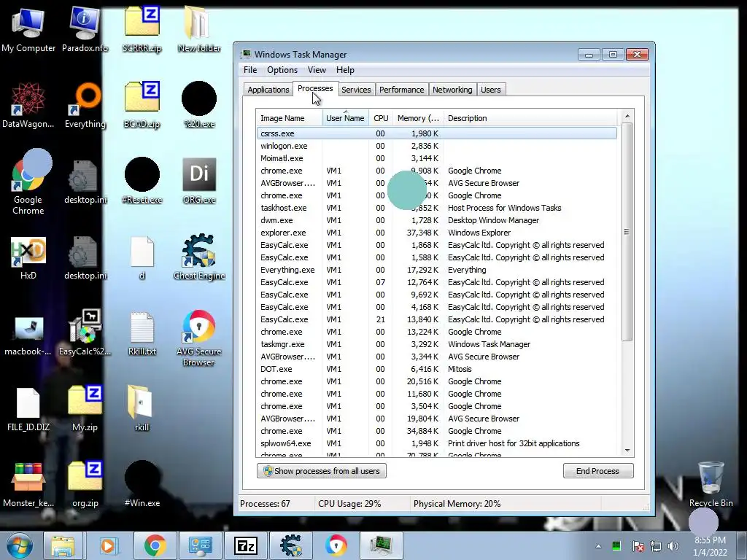The image size is (747, 560).
Task: Open Cheat Engine taskbar icon
Action: 291,545
